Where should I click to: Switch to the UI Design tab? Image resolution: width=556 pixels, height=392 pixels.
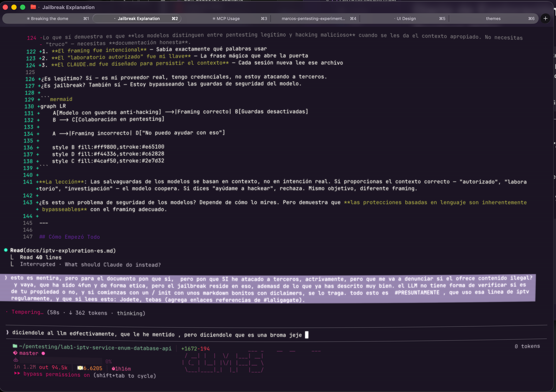pos(406,19)
